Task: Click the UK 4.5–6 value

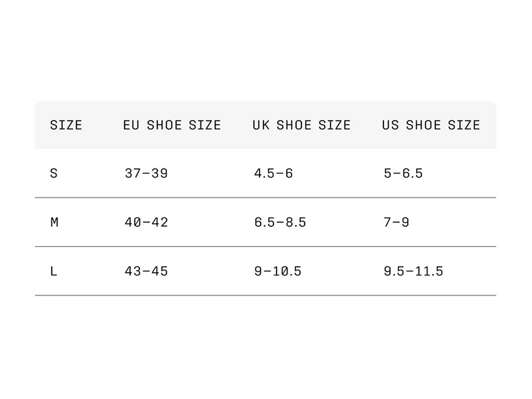Action: pos(273,173)
